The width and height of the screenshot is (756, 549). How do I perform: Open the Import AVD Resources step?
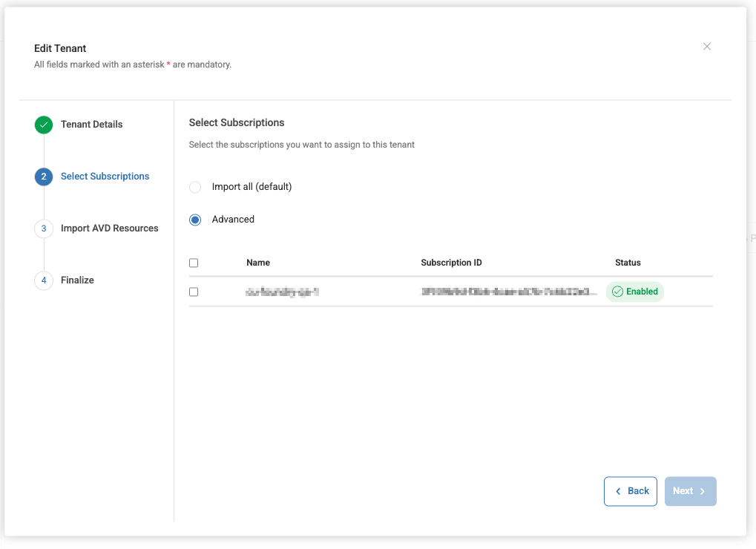110,228
